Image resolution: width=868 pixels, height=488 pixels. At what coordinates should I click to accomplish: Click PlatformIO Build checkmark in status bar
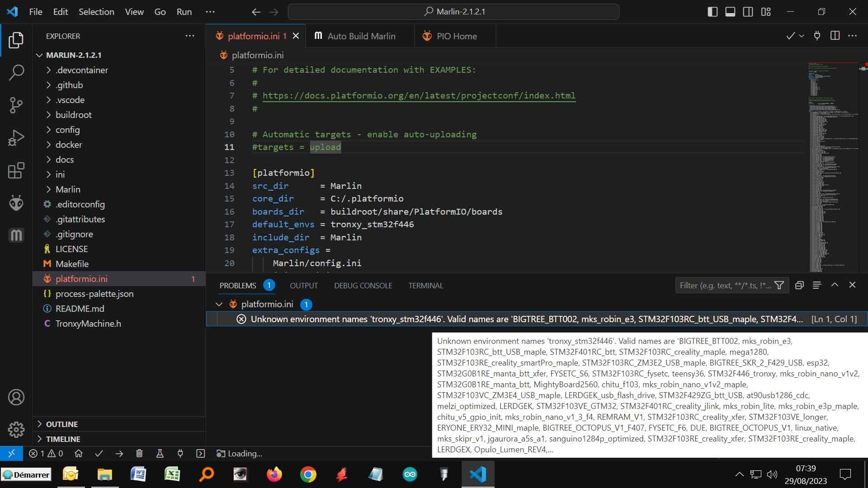99,453
